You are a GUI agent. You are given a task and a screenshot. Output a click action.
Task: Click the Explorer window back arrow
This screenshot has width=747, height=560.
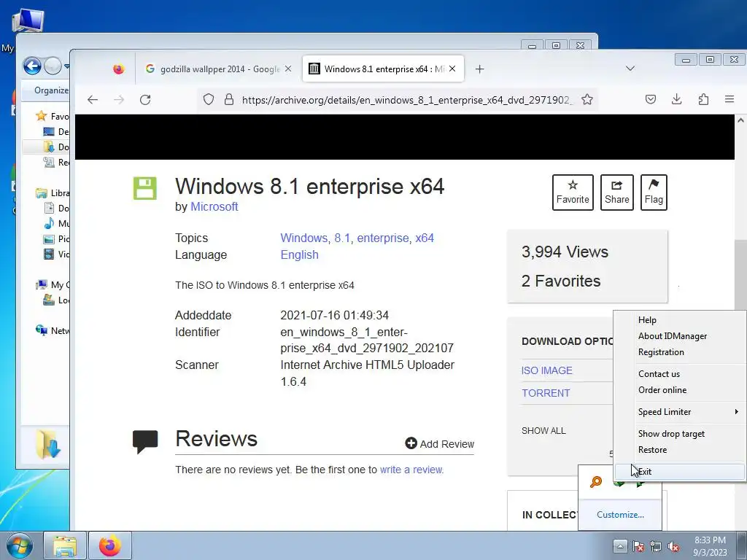pos(32,66)
